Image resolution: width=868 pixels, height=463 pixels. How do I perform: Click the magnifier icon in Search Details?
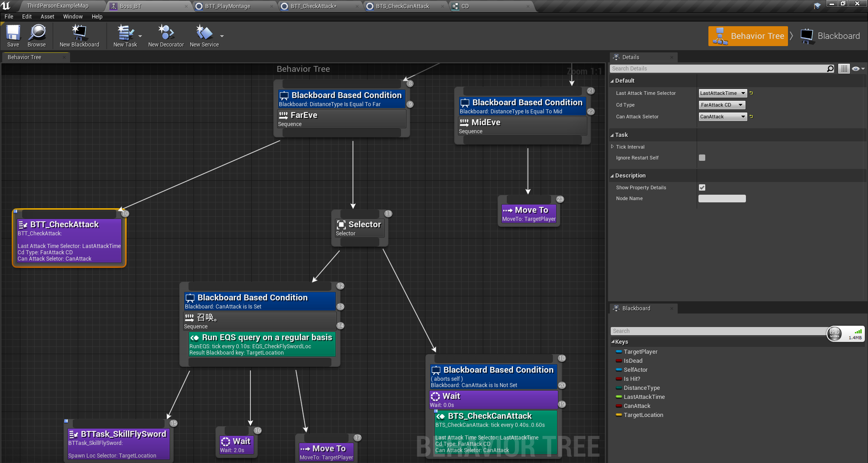coord(830,68)
